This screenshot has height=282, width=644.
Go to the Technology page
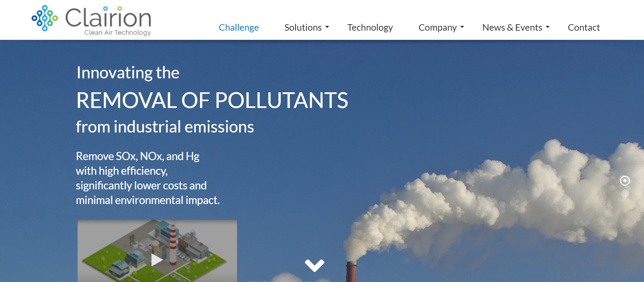[370, 28]
